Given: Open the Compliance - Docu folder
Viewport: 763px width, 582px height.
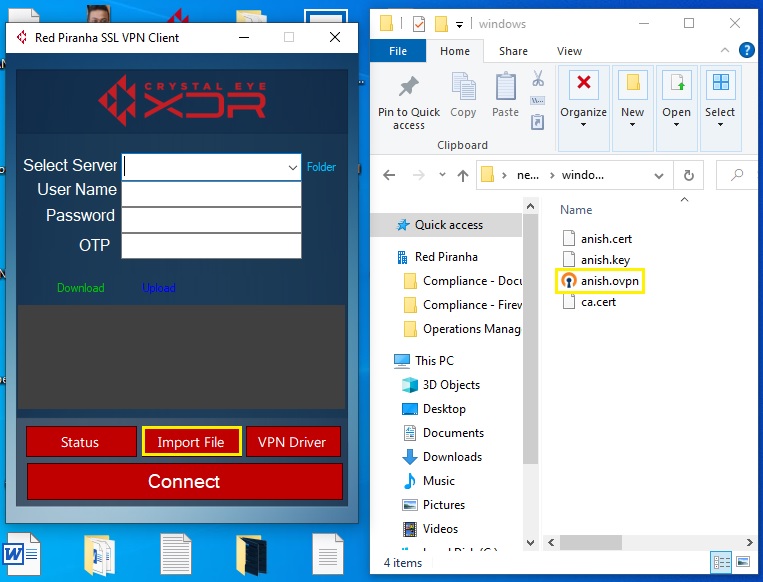Looking at the screenshot, I should pos(463,281).
